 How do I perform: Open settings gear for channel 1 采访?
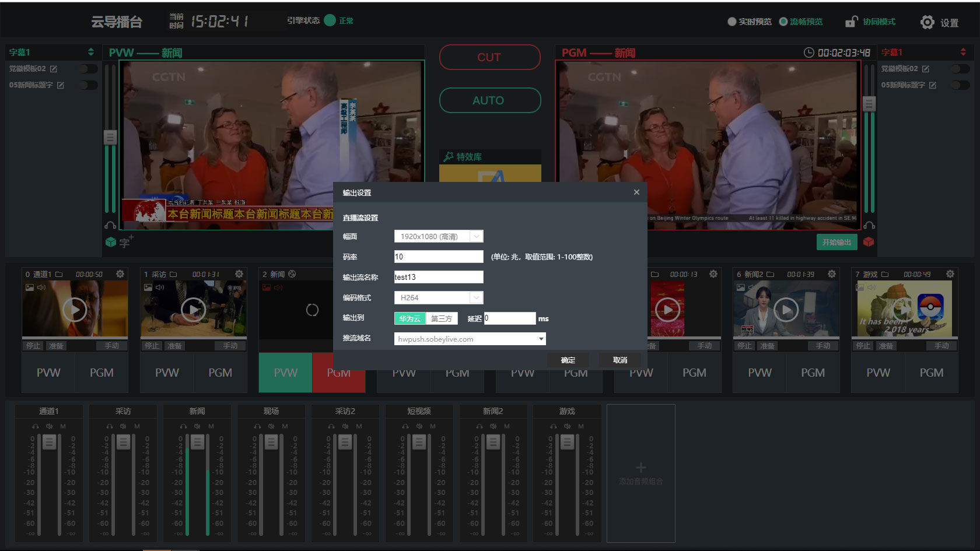(x=239, y=274)
